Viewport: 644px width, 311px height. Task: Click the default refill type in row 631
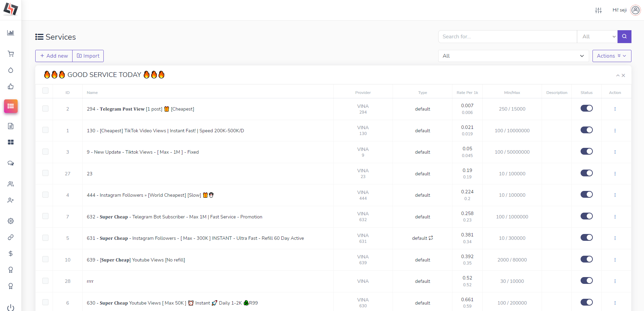tap(422, 238)
